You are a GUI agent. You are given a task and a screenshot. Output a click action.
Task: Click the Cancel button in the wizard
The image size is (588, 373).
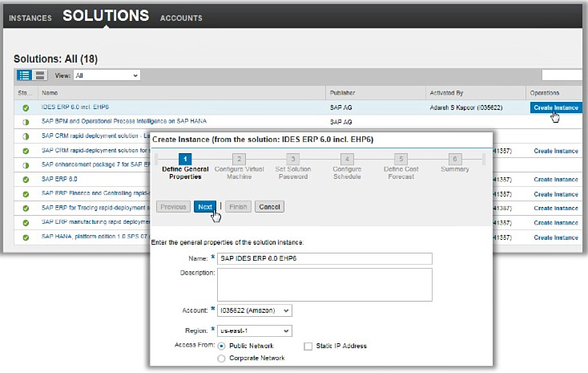(269, 207)
